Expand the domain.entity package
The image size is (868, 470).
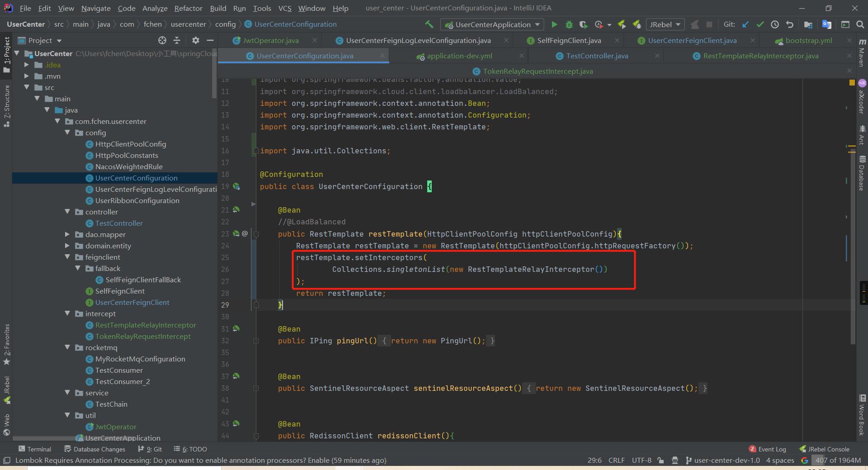click(x=67, y=246)
